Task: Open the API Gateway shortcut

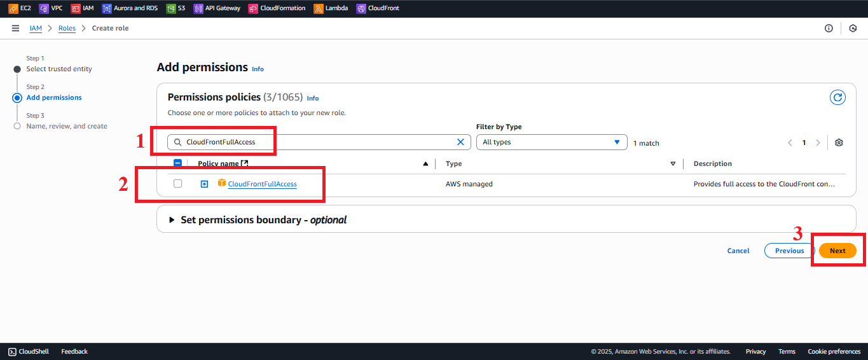Action: pyautogui.click(x=217, y=8)
